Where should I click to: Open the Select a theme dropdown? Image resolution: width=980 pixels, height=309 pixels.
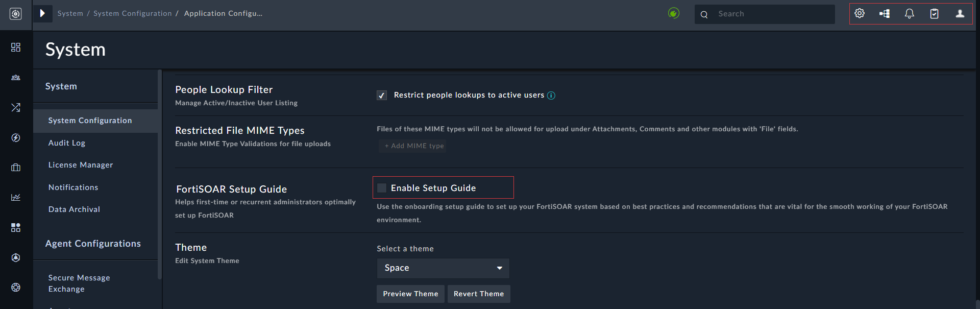(443, 268)
